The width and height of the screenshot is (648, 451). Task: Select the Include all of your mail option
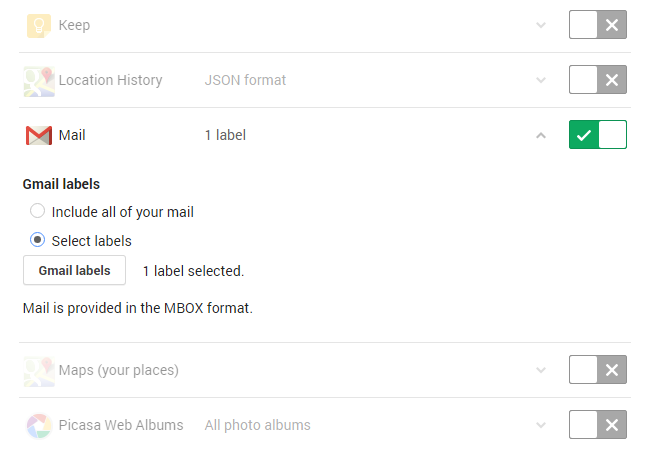click(37, 211)
